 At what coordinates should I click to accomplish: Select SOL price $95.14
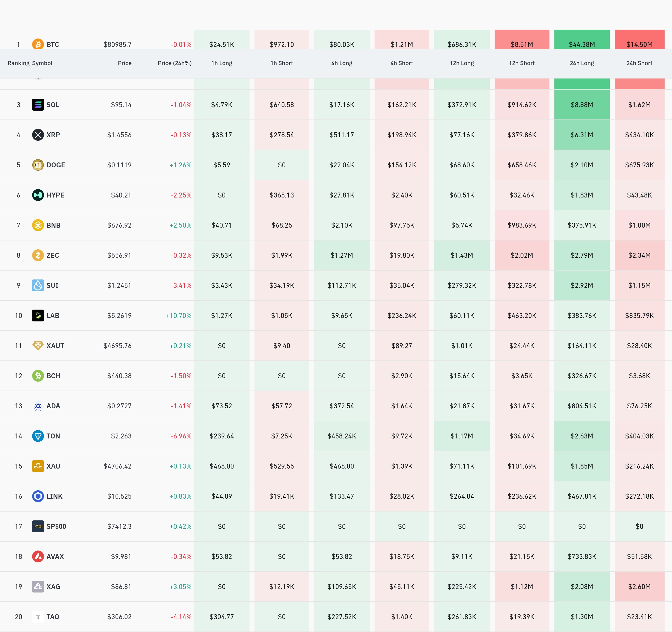pos(121,105)
